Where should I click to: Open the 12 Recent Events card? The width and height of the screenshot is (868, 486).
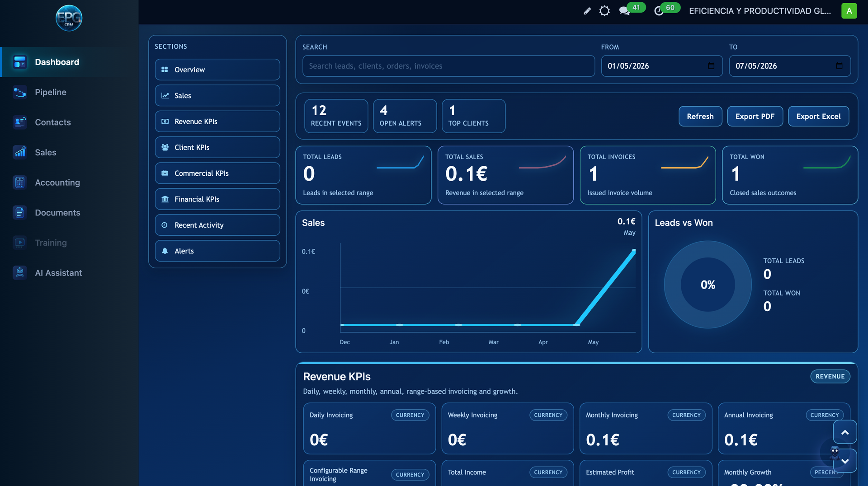[x=336, y=116]
